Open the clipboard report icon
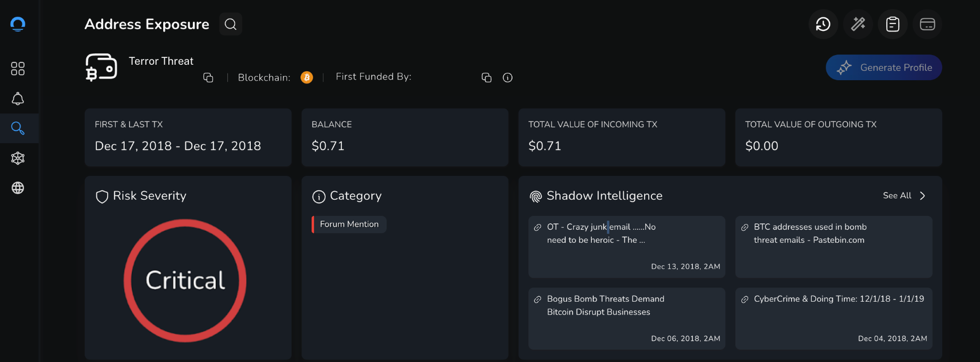980x362 pixels. pos(892,24)
